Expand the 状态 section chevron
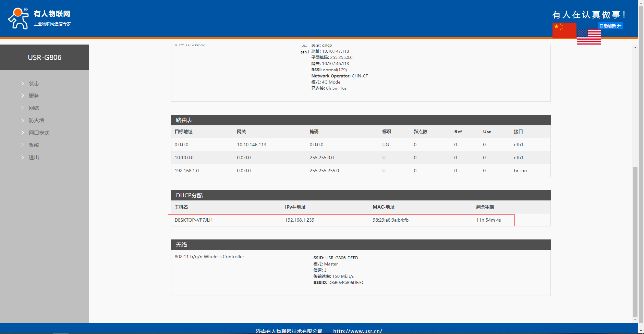Screen dimensions: 644x334 point(23,83)
